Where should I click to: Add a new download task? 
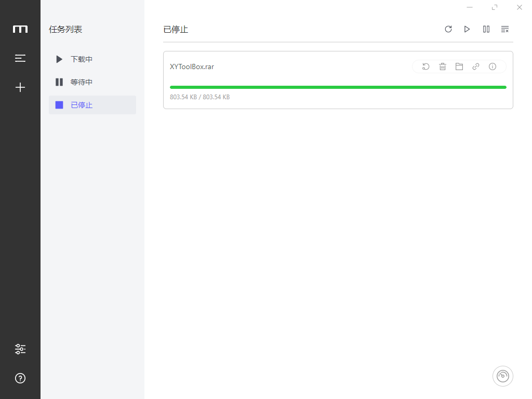(20, 87)
